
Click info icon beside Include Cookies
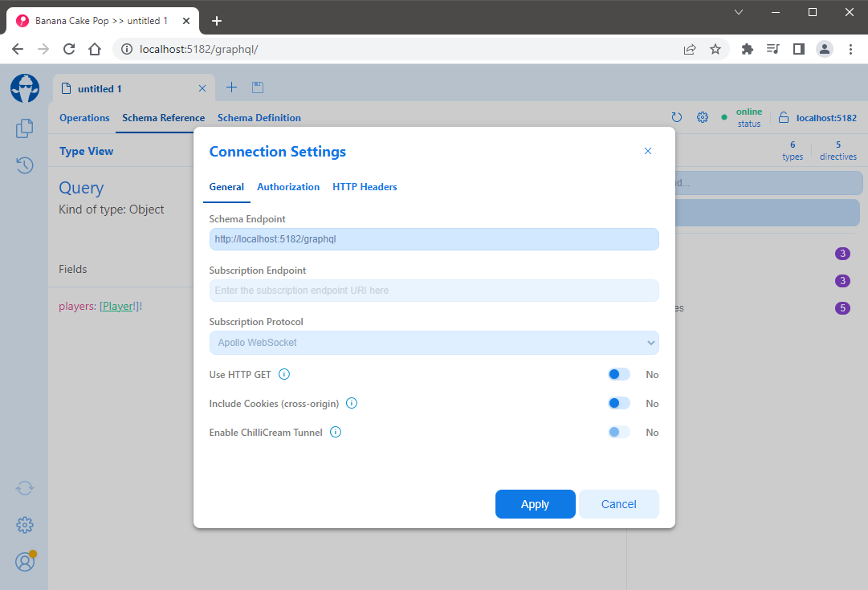352,403
